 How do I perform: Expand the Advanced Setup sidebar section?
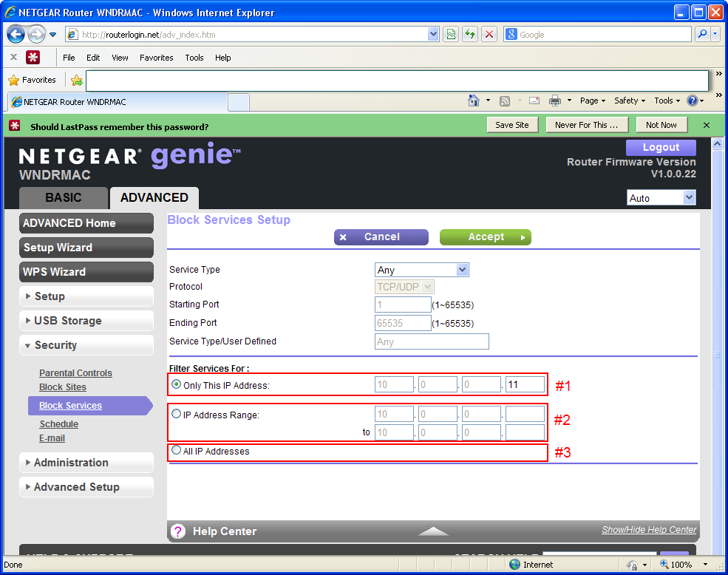click(x=86, y=487)
